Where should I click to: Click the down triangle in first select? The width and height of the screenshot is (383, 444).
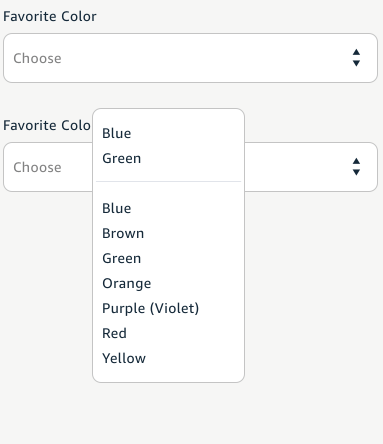pos(356,63)
